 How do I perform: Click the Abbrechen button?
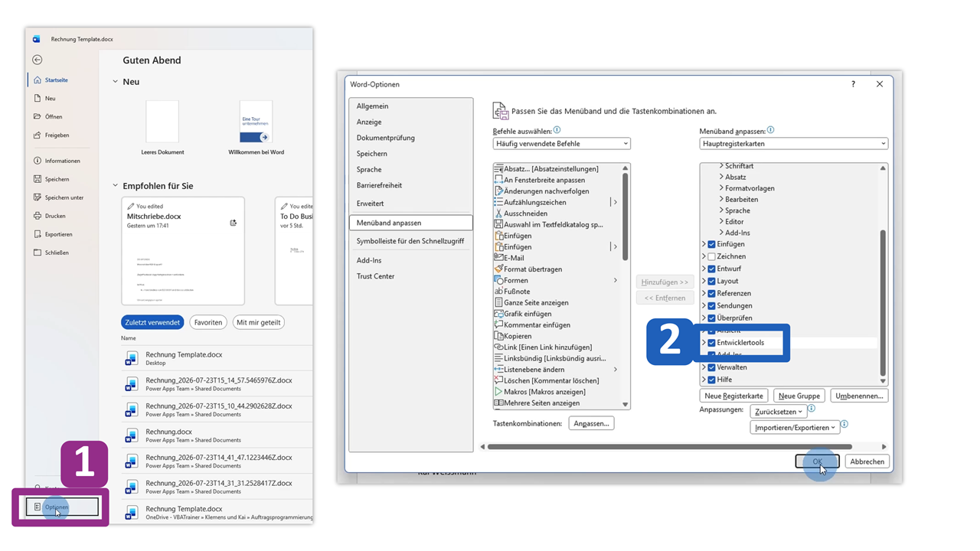click(867, 461)
